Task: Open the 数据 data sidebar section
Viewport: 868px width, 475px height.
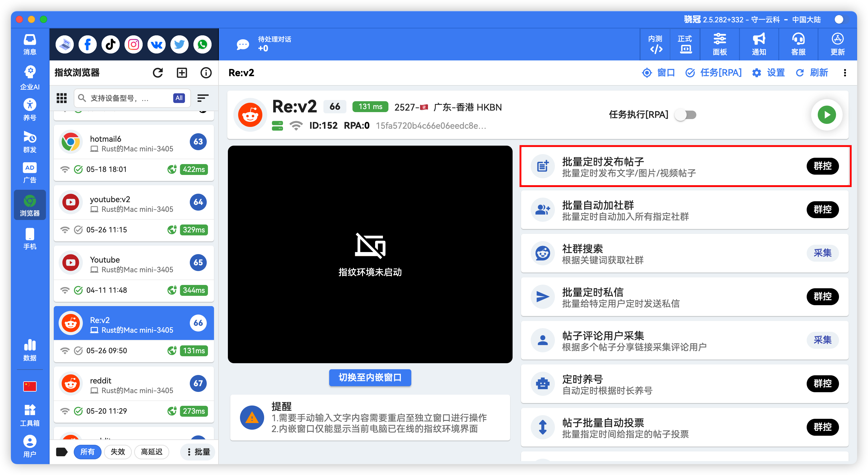Action: pyautogui.click(x=30, y=350)
